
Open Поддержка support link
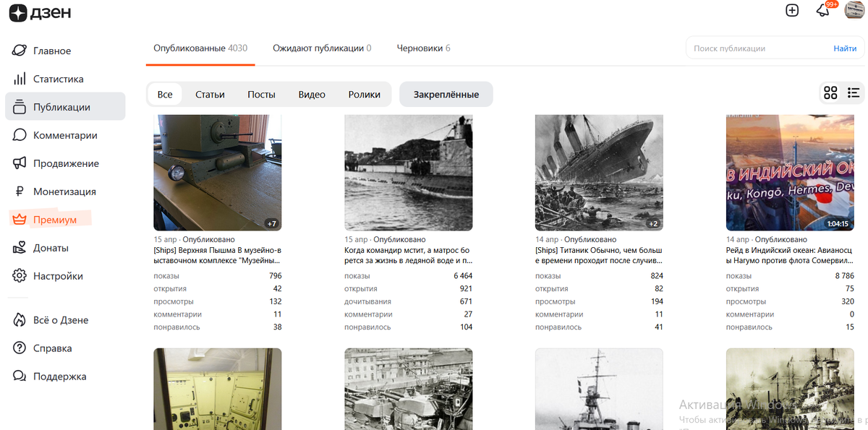tap(59, 377)
